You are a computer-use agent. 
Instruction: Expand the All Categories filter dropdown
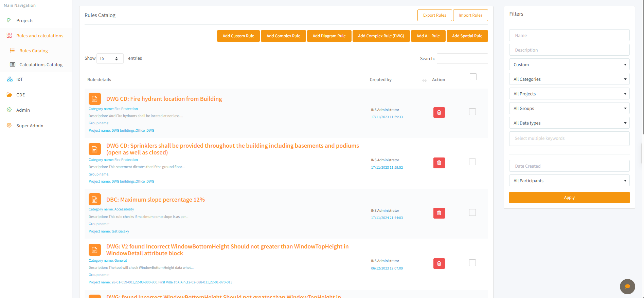tap(569, 79)
